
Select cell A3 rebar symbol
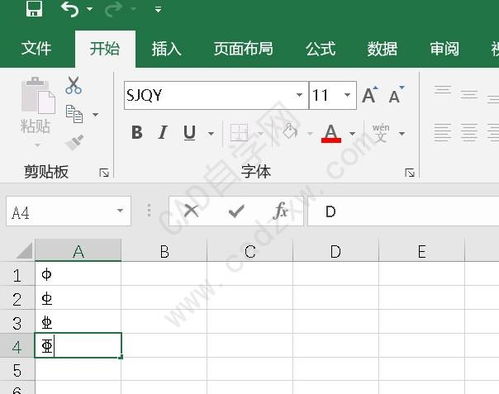(78, 321)
